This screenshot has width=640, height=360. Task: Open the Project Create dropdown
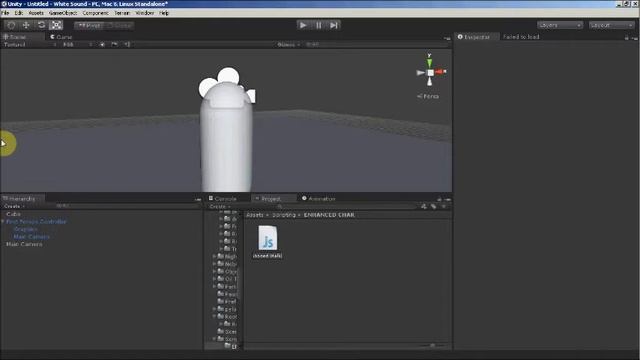pyautogui.click(x=220, y=207)
